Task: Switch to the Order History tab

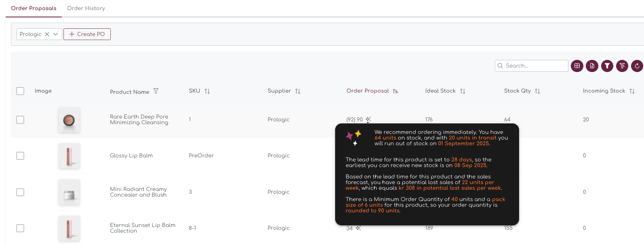Action: coord(86,8)
